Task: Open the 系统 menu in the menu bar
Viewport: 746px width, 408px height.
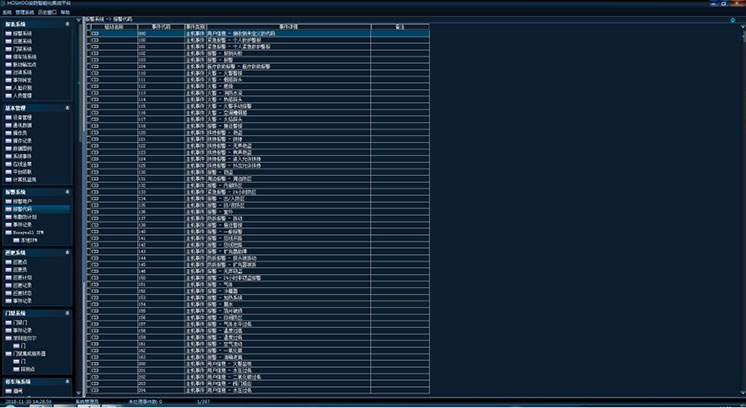Action: (6, 12)
